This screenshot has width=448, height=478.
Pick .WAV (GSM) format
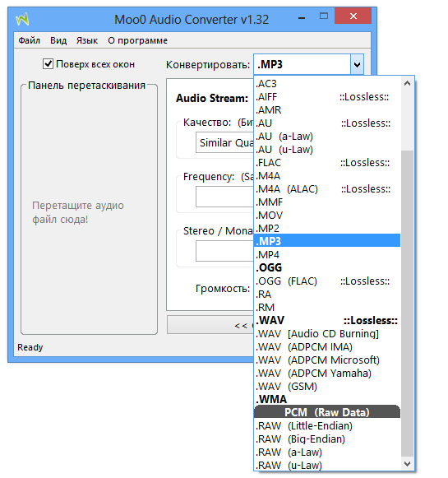coord(327,386)
